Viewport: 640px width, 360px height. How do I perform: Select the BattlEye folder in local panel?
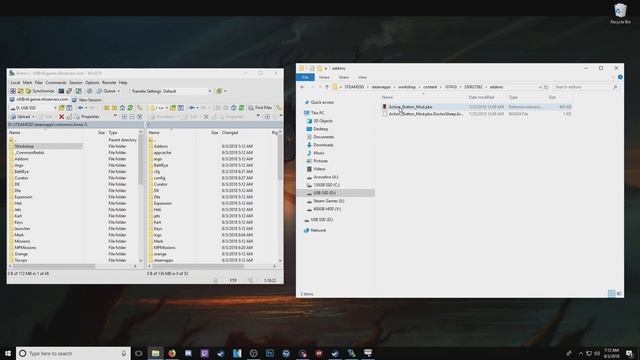(x=22, y=171)
